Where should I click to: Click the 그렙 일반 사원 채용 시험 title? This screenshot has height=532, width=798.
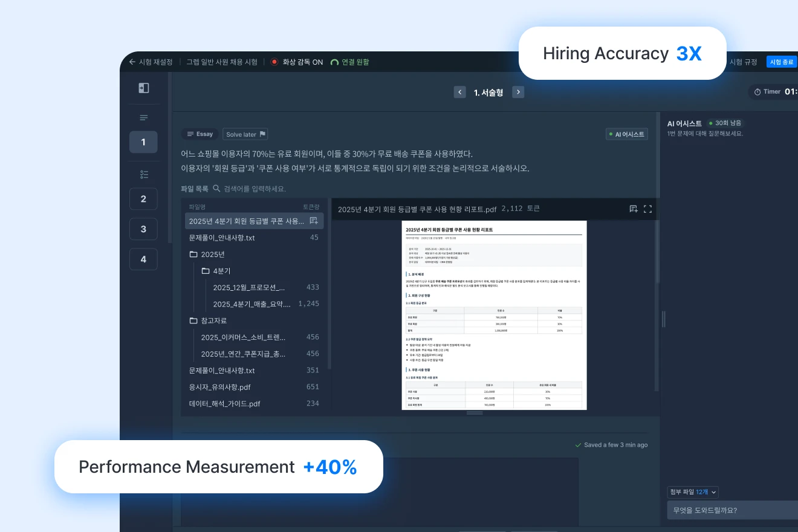pos(222,62)
